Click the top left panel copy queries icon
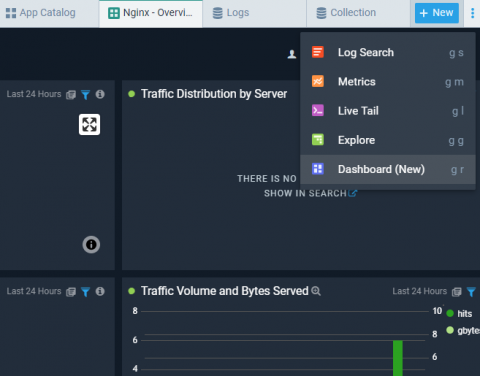 [71, 95]
